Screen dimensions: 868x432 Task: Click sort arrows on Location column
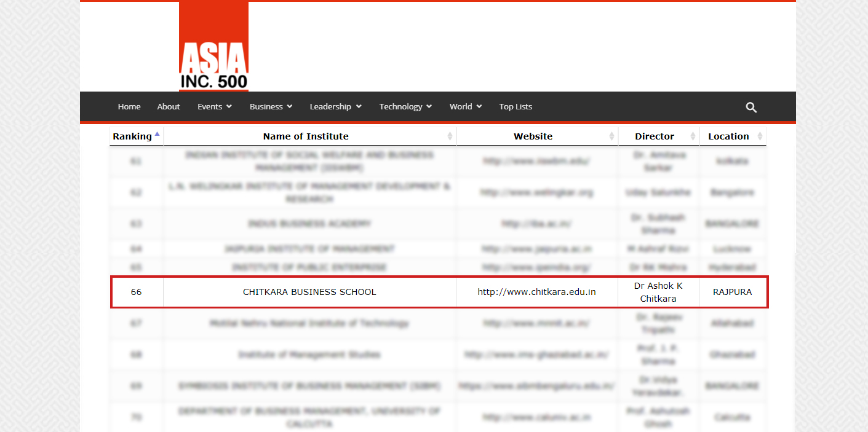point(760,136)
